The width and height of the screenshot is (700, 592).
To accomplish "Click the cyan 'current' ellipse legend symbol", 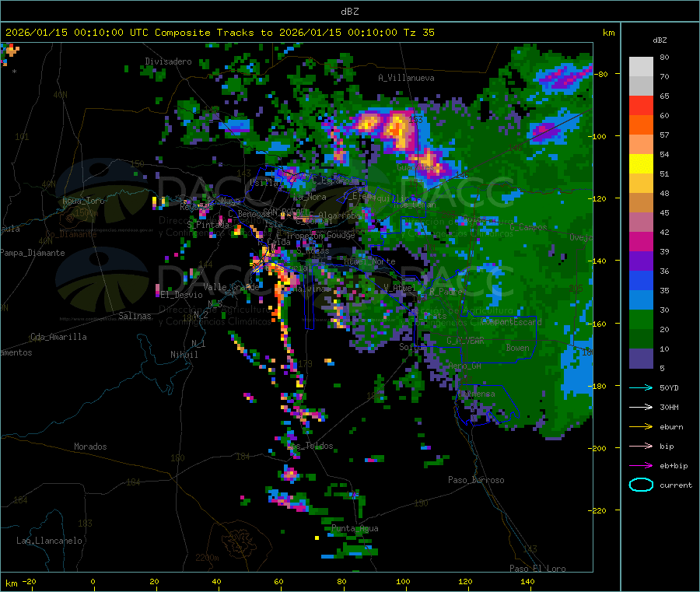I will [x=641, y=485].
